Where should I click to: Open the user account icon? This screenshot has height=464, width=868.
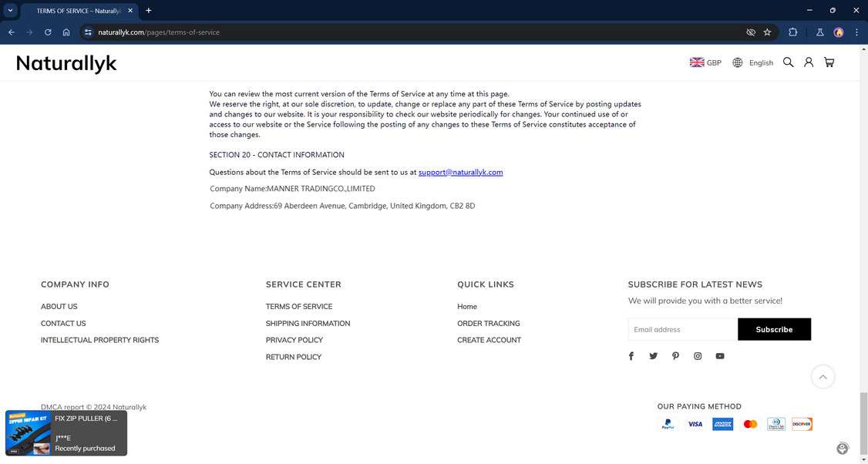(809, 62)
